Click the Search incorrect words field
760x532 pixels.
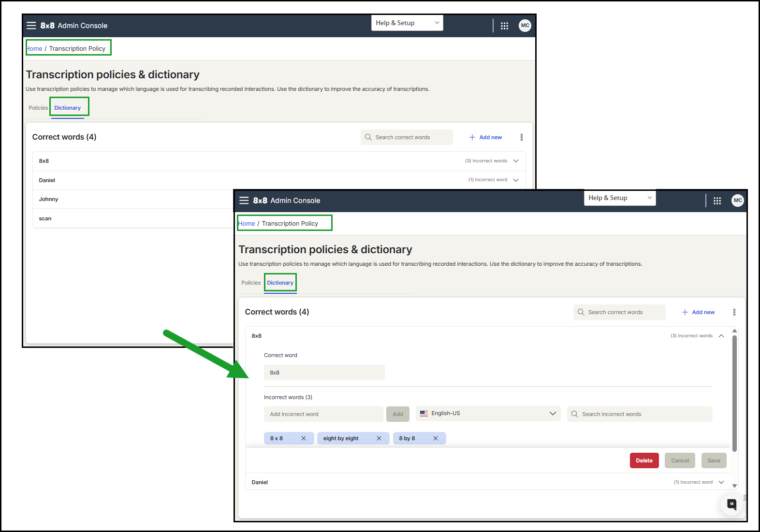coord(640,414)
